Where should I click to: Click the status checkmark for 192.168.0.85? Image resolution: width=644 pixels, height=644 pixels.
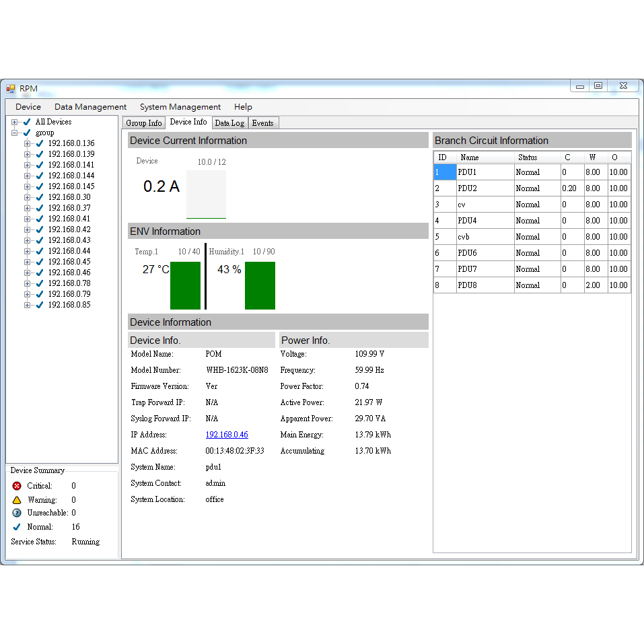(x=40, y=305)
